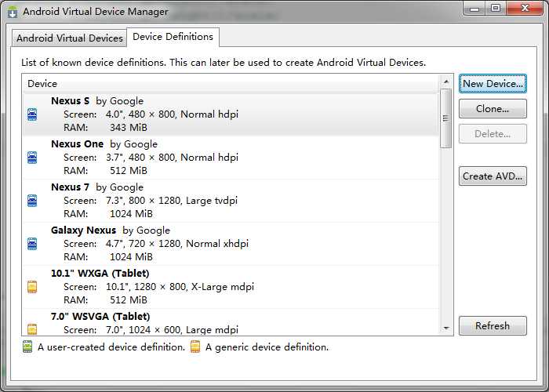Click the Nexus S device icon
The image size is (549, 392).
coord(32,114)
